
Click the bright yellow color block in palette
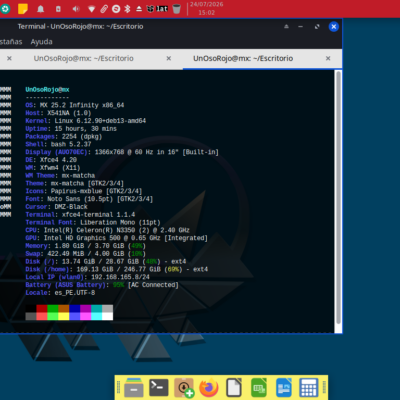click(64, 316)
